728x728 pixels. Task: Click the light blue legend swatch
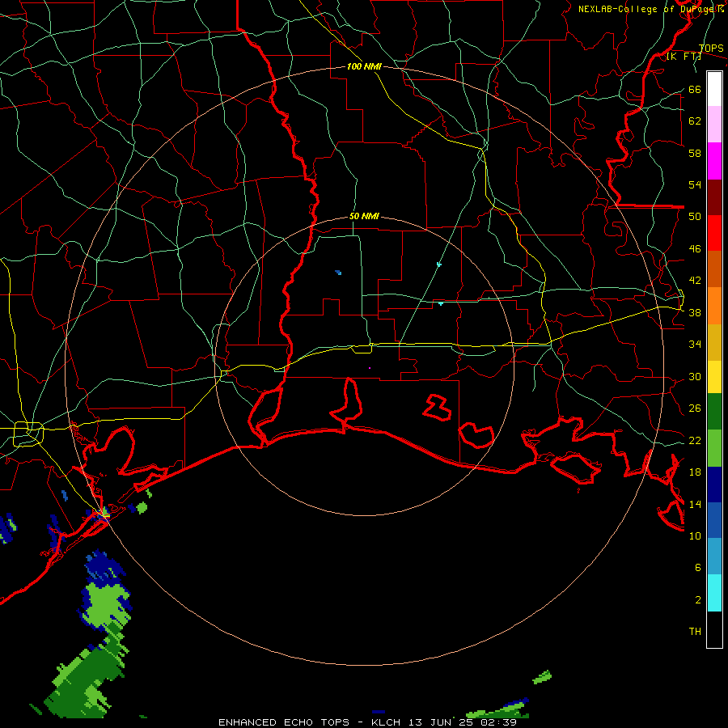714,557
